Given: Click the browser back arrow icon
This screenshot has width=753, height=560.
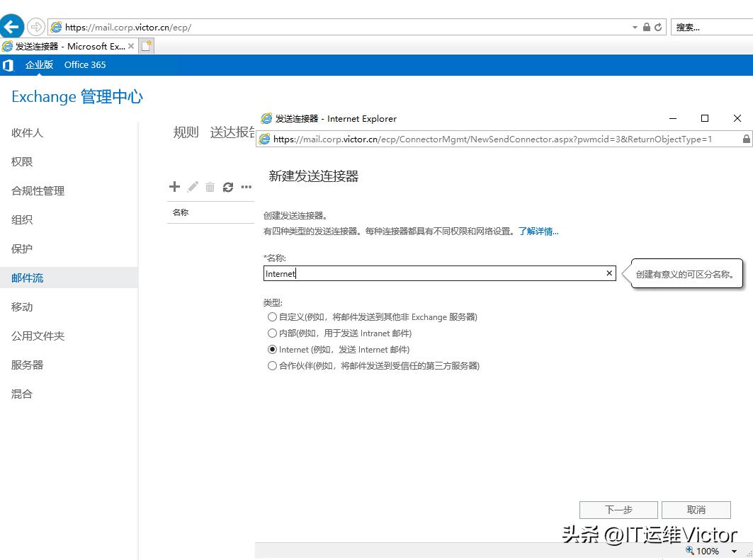Looking at the screenshot, I should tap(12, 25).
